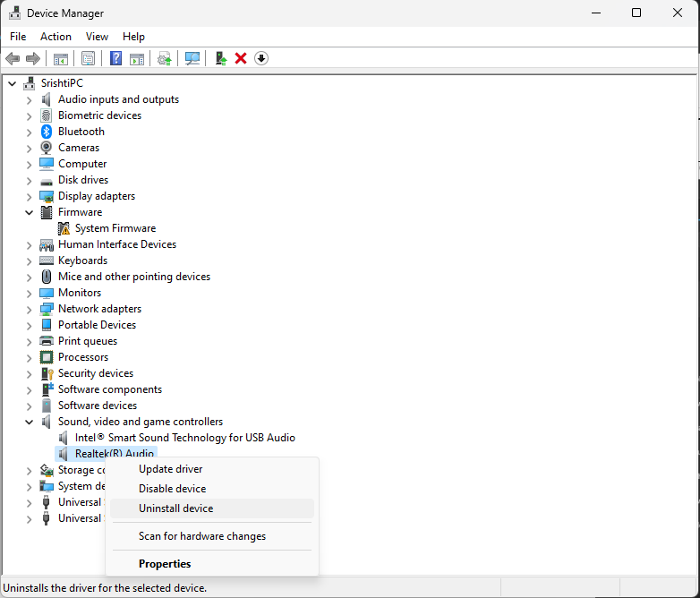Select the Software devices row
The height and width of the screenshot is (598, 700).
(98, 406)
